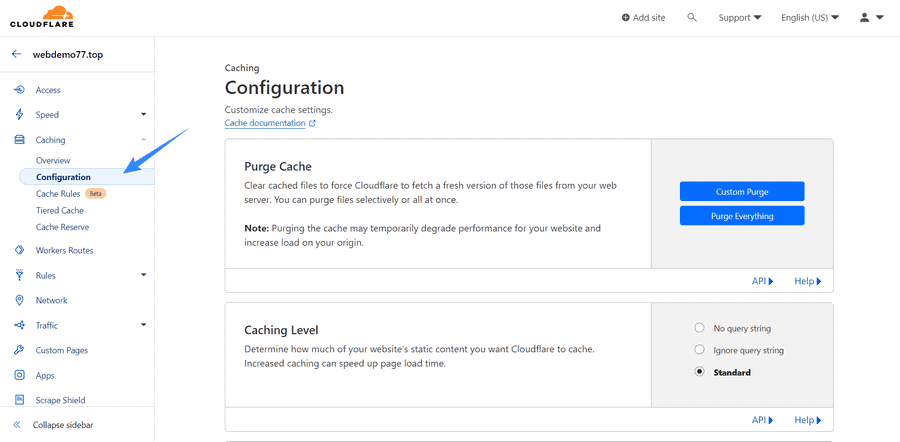Select Ignore query string caching level
This screenshot has height=442, width=900.
(x=699, y=350)
